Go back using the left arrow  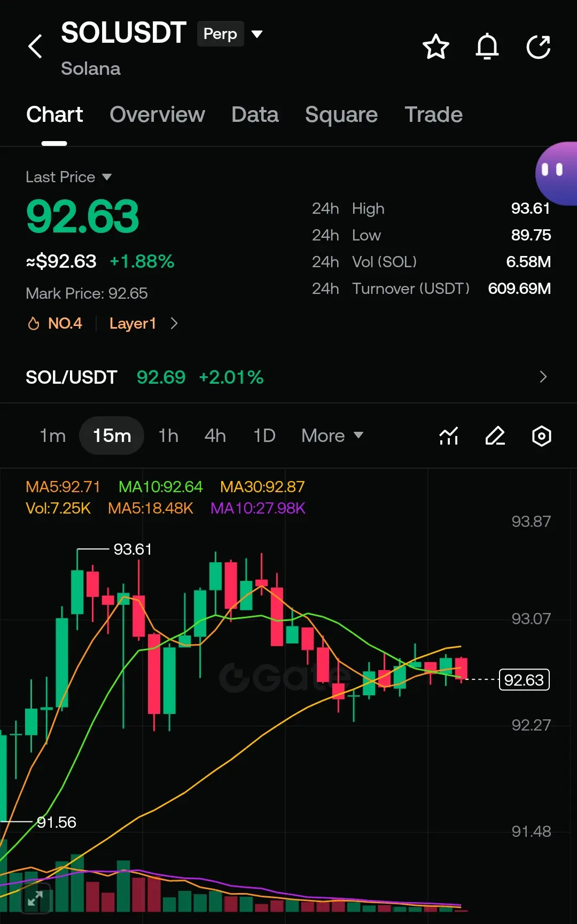point(35,46)
